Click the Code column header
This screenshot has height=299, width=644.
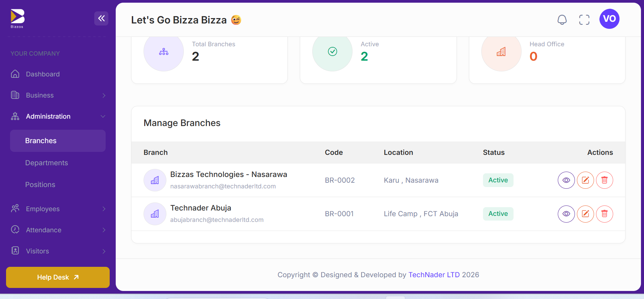334,153
